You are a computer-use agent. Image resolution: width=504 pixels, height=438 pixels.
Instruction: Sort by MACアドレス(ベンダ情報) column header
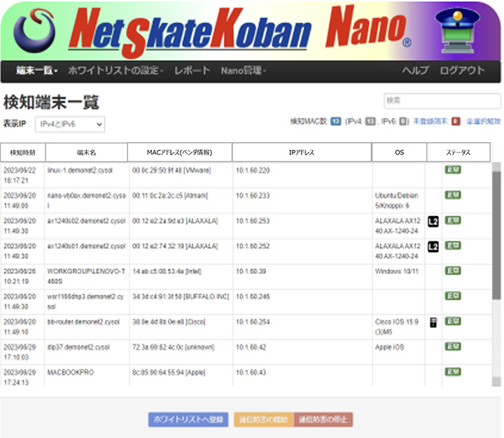pos(180,153)
